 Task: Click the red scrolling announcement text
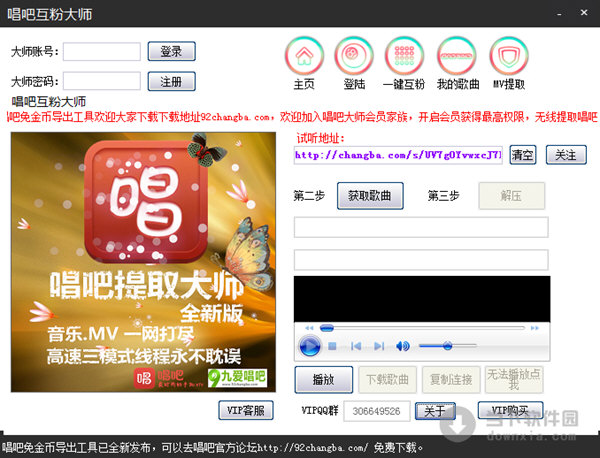pos(302,117)
